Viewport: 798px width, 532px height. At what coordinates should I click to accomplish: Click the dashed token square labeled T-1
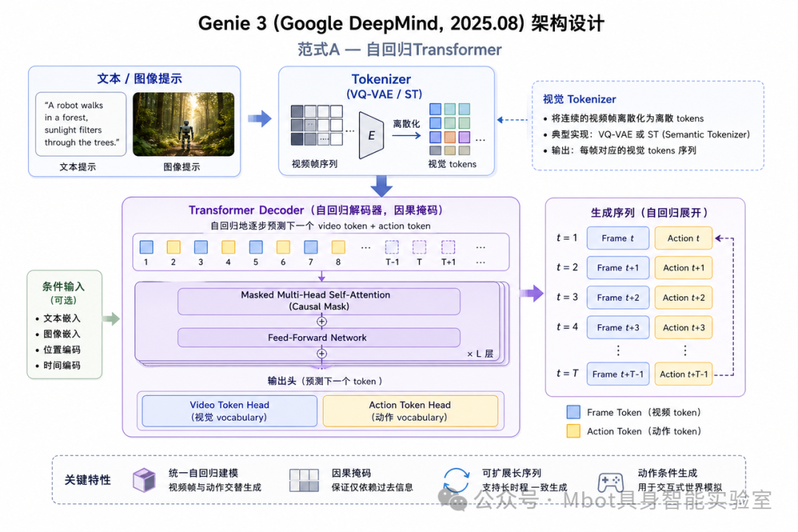(x=392, y=247)
